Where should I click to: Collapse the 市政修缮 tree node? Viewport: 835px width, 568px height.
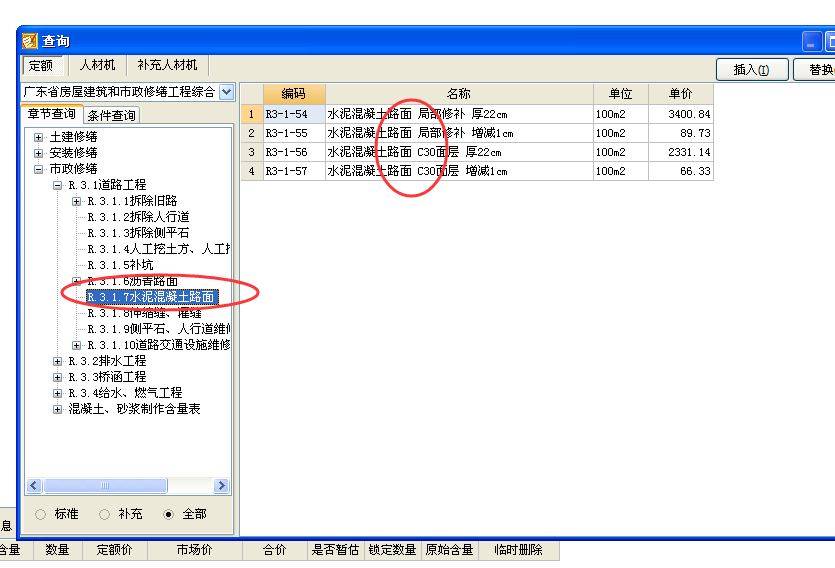click(38, 169)
